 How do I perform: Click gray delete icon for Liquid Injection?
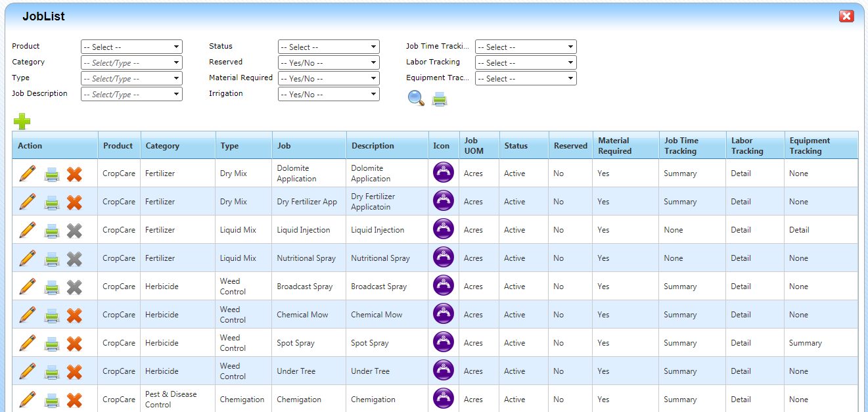pyautogui.click(x=74, y=231)
